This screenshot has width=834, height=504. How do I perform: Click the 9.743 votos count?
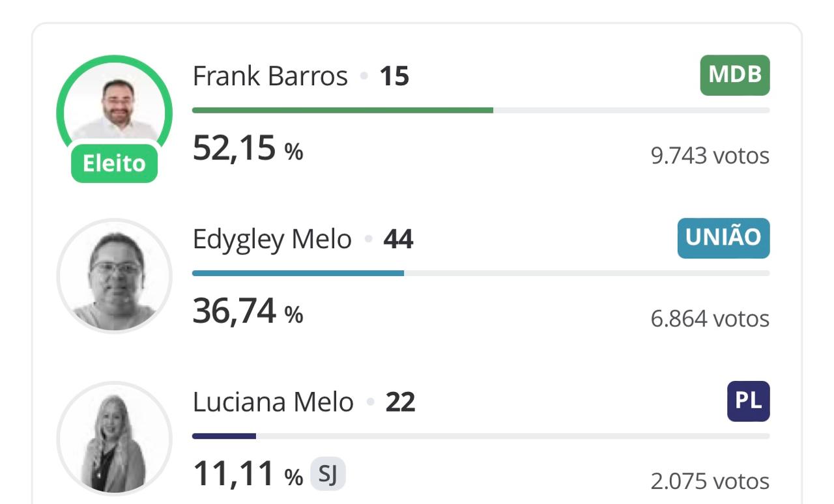point(710,156)
